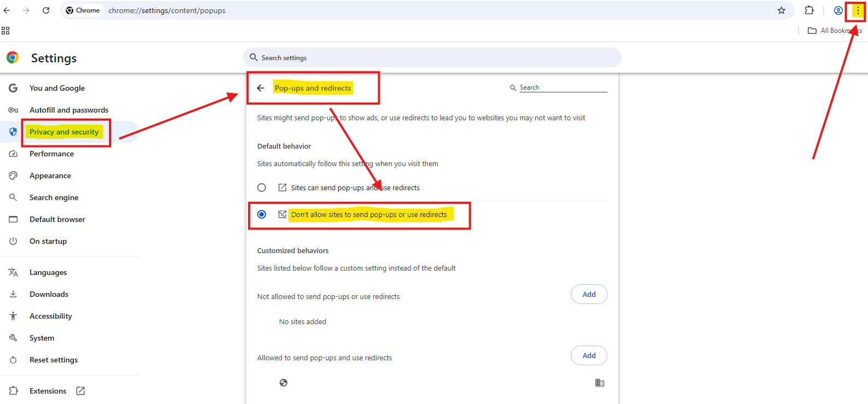Click the browser back arrow button
This screenshot has width=868, height=404.
tap(7, 10)
